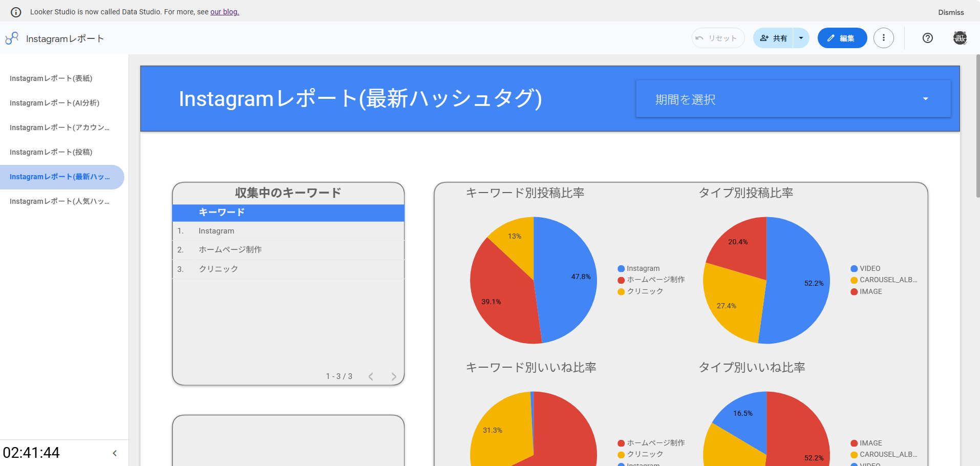
Task: Click the 共有 share button
Action: click(773, 38)
